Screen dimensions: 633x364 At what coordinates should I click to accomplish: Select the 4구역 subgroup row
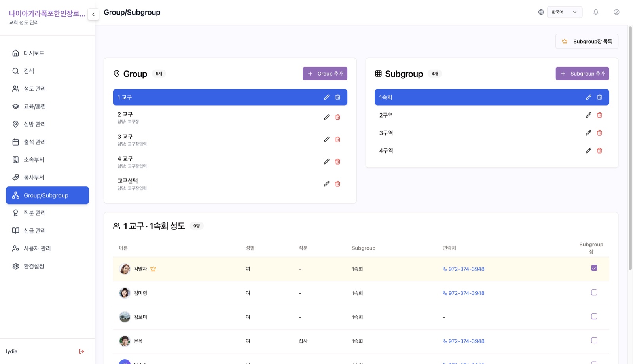pos(492,151)
